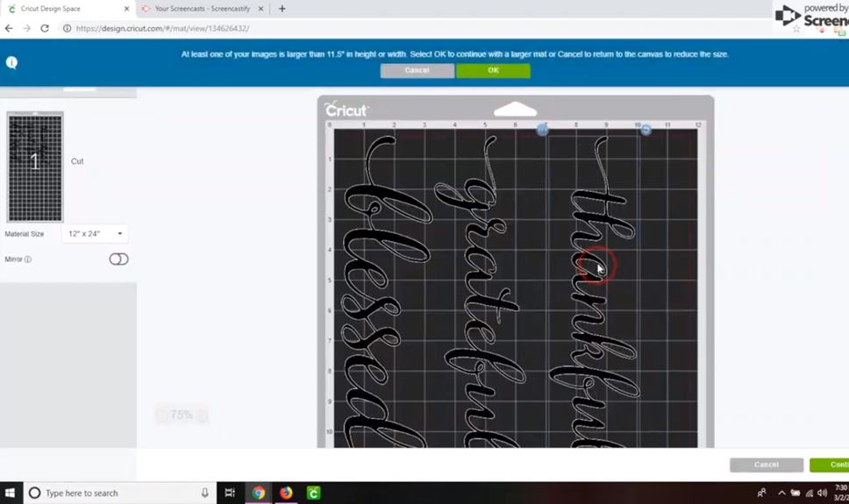Click the green Continue button
Image resolution: width=849 pixels, height=504 pixels.
830,465
